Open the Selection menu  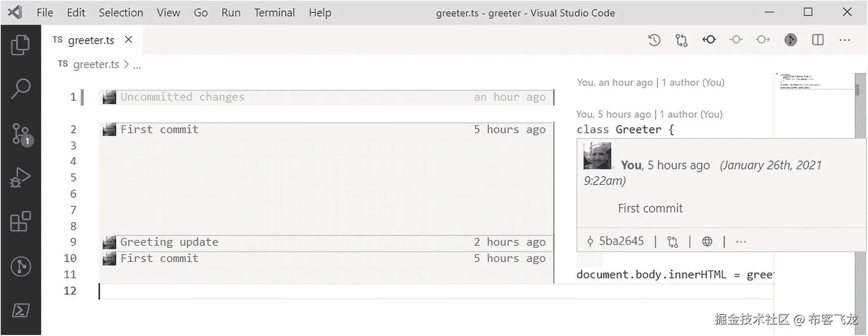pyautogui.click(x=121, y=13)
